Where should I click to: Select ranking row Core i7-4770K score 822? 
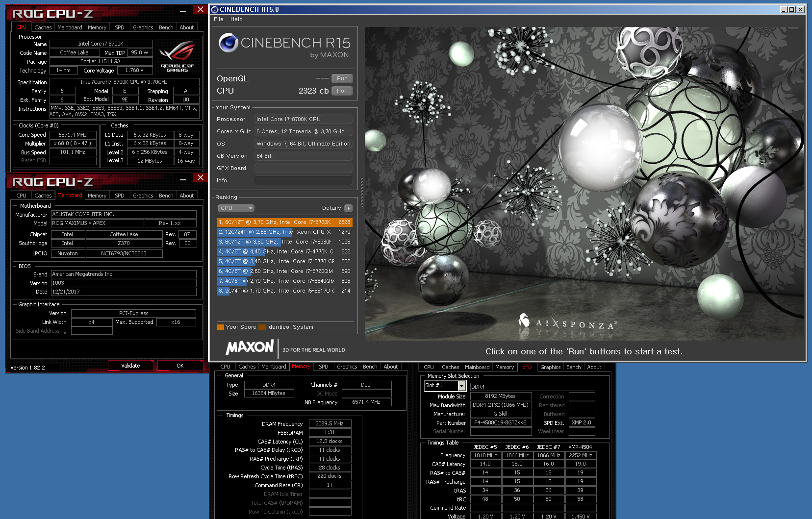[x=284, y=251]
